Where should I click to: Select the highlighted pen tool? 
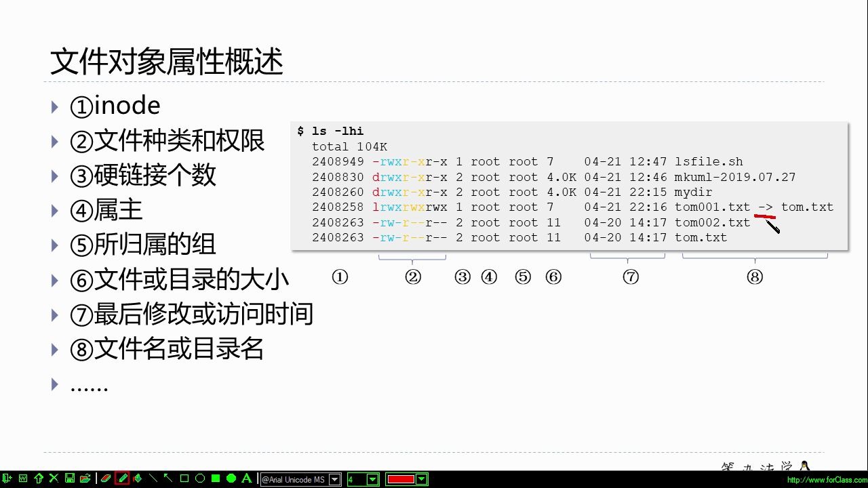click(x=122, y=479)
